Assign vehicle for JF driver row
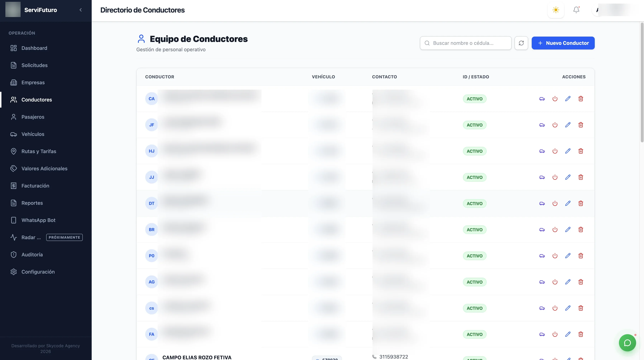This screenshot has height=360, width=644. point(542,125)
